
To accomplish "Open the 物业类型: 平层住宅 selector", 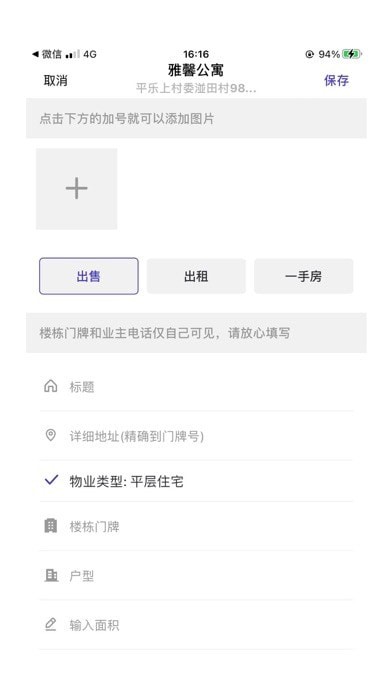I will click(196, 481).
